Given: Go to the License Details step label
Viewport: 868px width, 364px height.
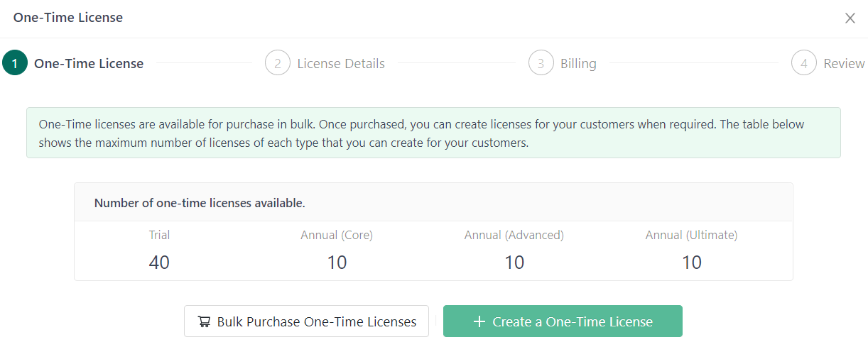Looking at the screenshot, I should coord(341,64).
